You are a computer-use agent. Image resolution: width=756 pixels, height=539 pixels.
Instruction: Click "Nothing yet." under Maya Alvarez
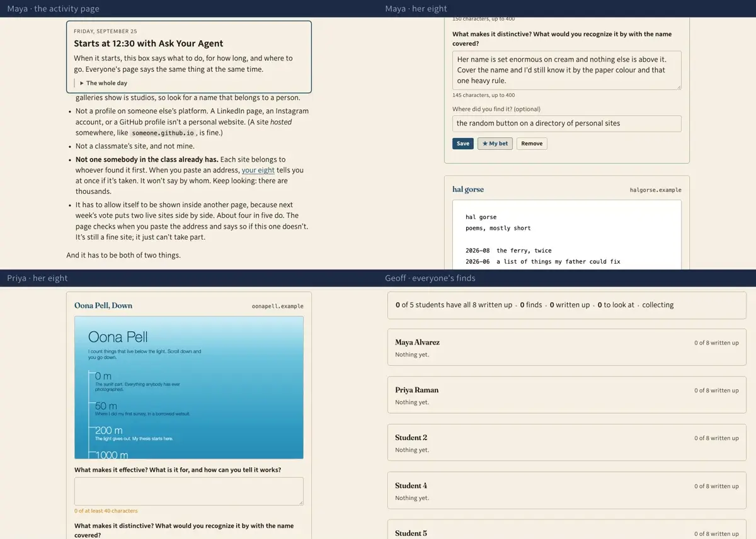412,355
